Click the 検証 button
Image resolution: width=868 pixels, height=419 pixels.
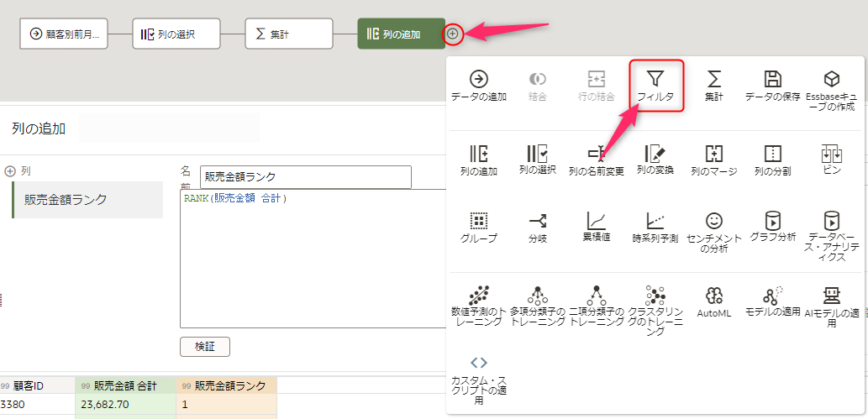[205, 347]
